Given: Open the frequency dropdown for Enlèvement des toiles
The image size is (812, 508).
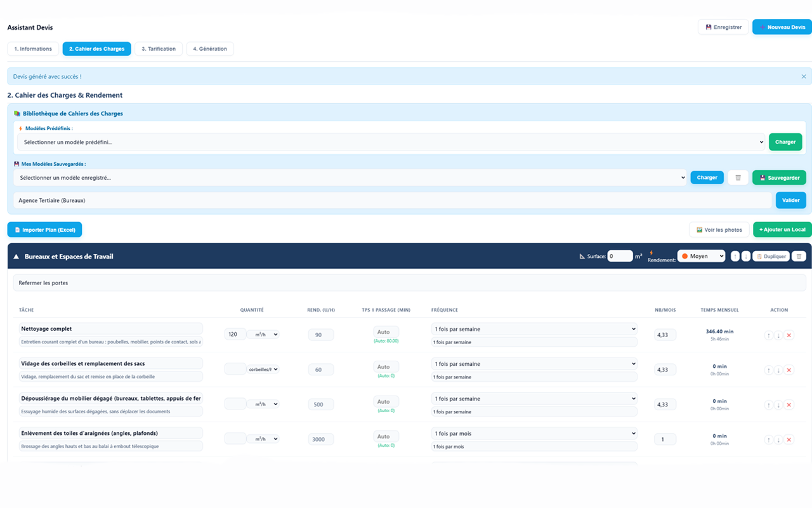Looking at the screenshot, I should coord(534,434).
